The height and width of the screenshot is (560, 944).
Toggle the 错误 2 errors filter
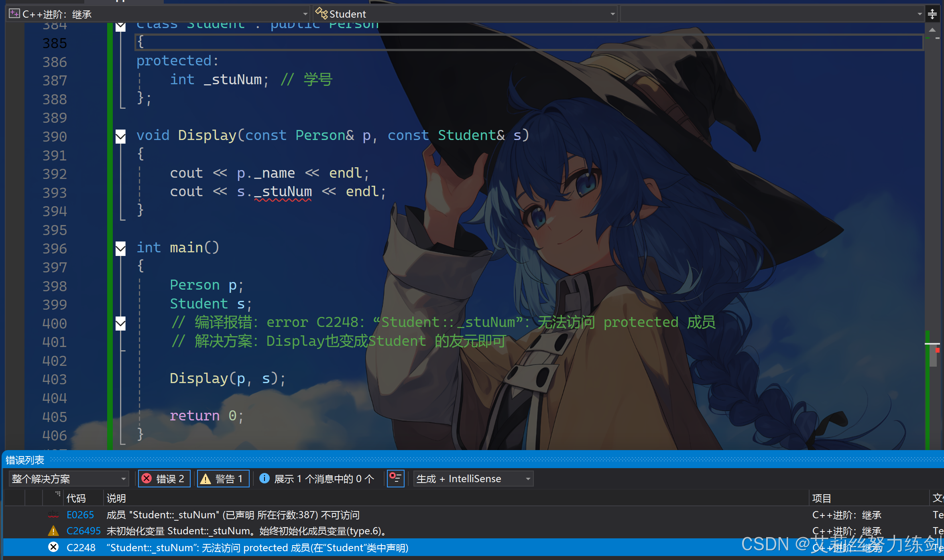click(165, 479)
